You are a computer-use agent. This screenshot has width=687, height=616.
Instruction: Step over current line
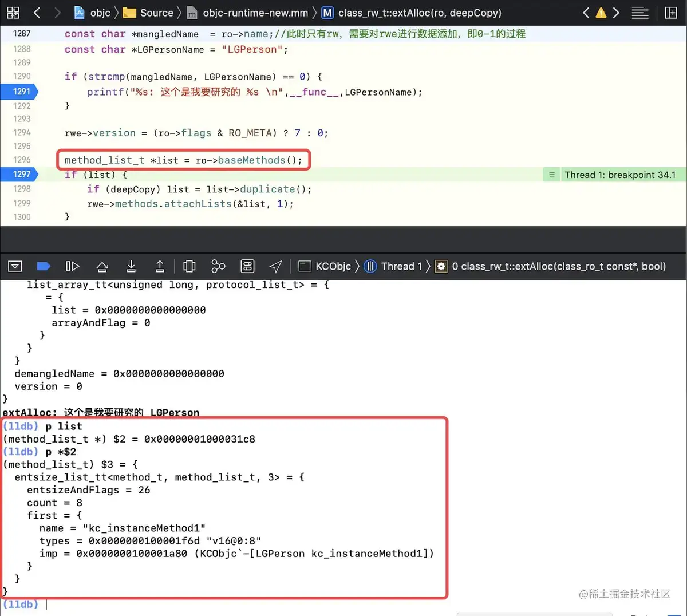click(102, 266)
